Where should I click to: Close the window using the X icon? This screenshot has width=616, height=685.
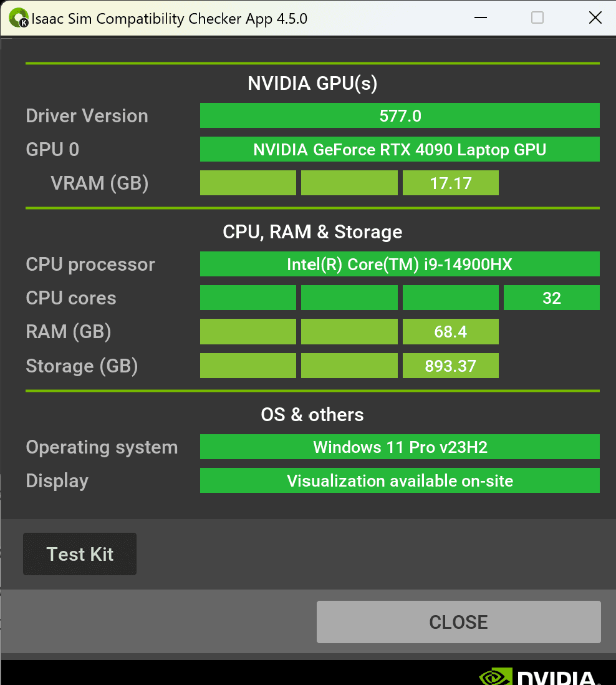click(595, 18)
